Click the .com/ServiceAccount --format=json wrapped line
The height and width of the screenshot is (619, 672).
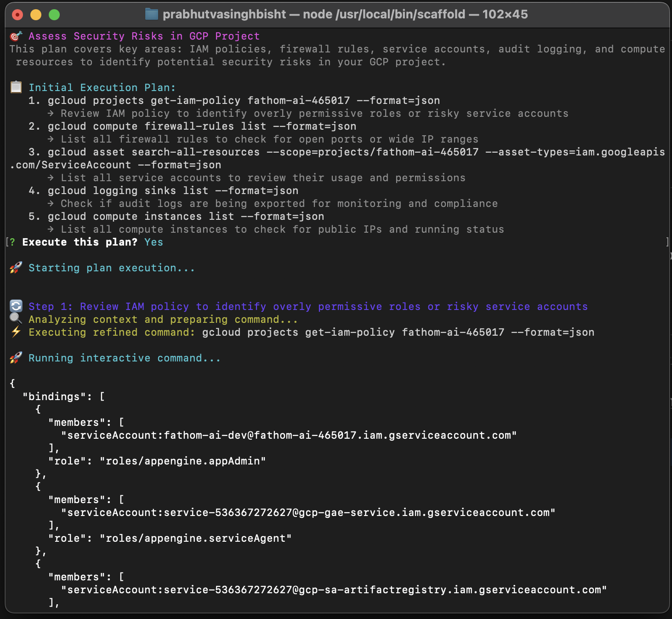[115, 165]
